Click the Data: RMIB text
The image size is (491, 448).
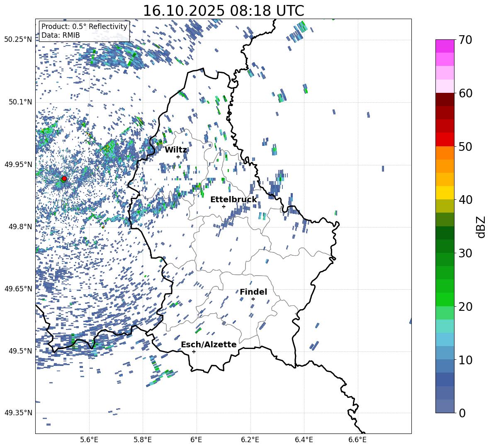click(61, 35)
